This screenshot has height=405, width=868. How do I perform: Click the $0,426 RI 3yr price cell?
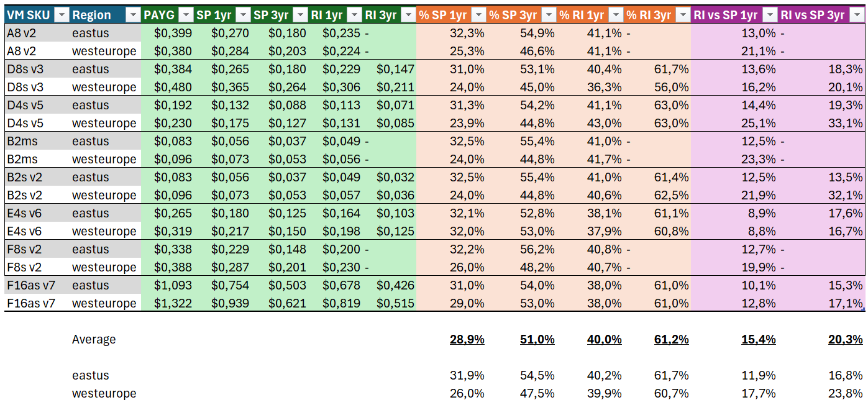pos(395,286)
